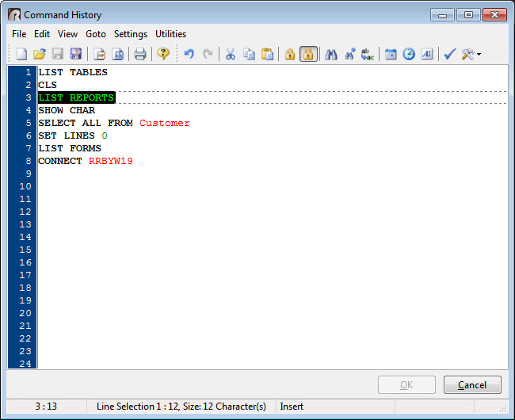Toggle the highlighted padlock button
Screen dimensions: 515x420
click(308, 54)
